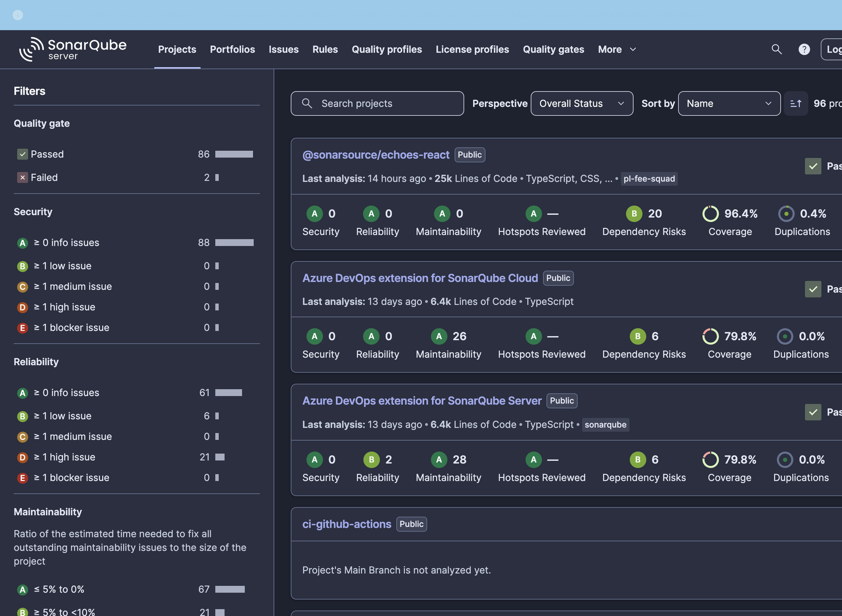Click the 96.4% coverage ring icon

(710, 214)
